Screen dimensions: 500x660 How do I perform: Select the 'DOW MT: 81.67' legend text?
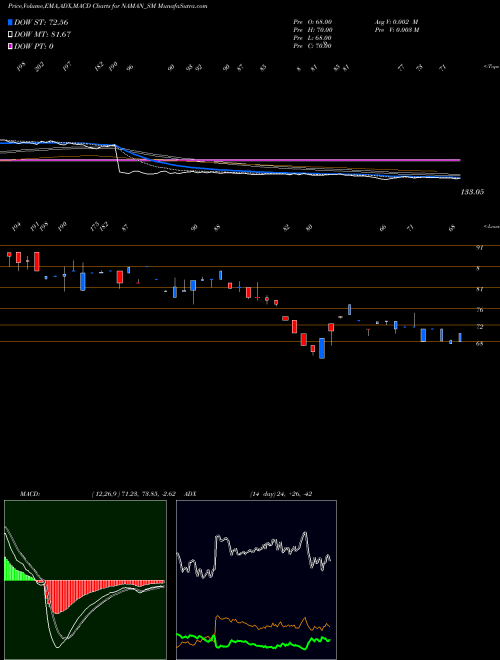click(x=42, y=35)
